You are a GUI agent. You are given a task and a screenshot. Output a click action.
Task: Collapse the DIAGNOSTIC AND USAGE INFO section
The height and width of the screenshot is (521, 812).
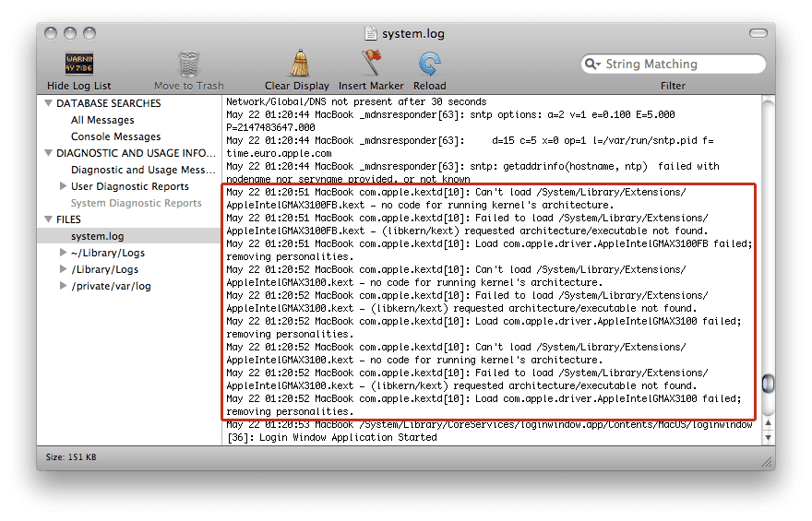[49, 153]
